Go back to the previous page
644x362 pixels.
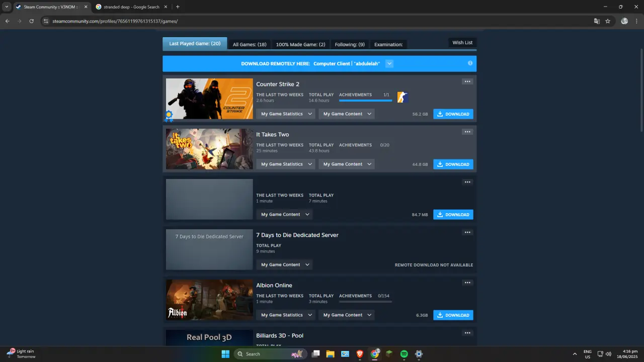(7, 21)
